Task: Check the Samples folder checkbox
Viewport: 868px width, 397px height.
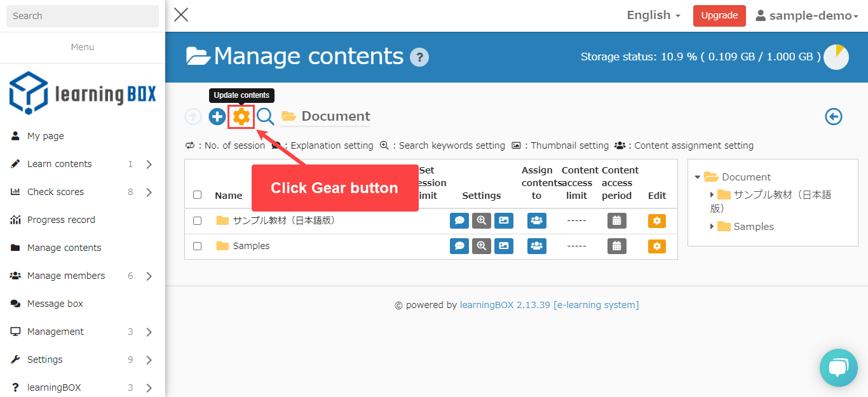Action: 197,246
